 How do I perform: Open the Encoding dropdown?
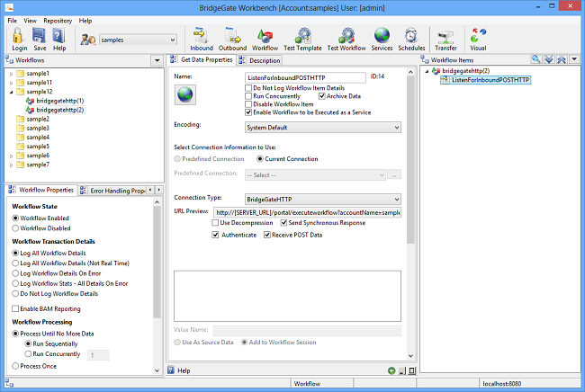tap(322, 128)
